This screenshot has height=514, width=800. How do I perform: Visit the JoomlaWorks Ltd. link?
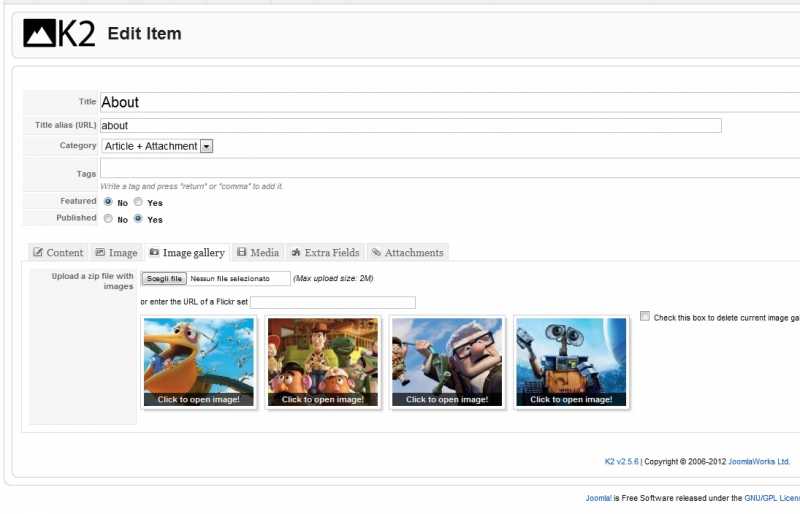pyautogui.click(x=759, y=461)
